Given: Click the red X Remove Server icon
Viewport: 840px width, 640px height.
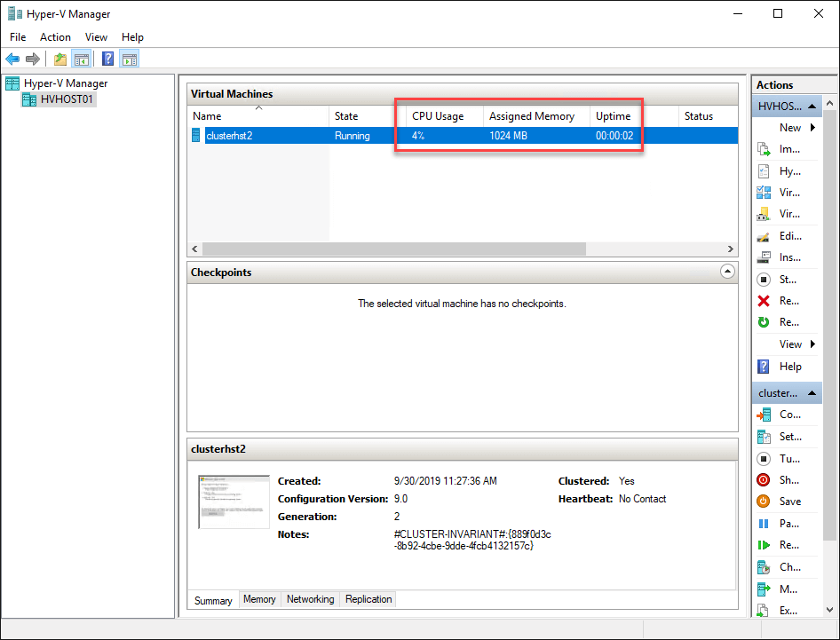Looking at the screenshot, I should point(764,301).
